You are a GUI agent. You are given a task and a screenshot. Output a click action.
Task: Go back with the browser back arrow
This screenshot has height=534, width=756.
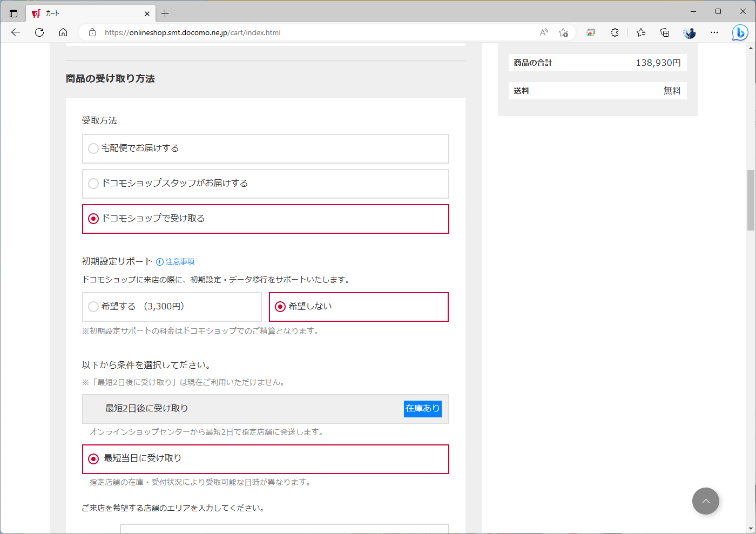[x=16, y=32]
